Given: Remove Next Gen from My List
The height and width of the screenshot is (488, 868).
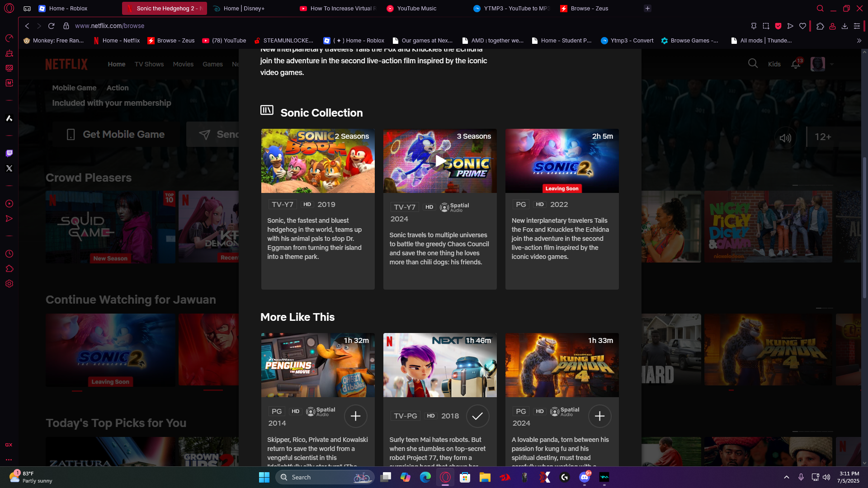Looking at the screenshot, I should pos(477,416).
